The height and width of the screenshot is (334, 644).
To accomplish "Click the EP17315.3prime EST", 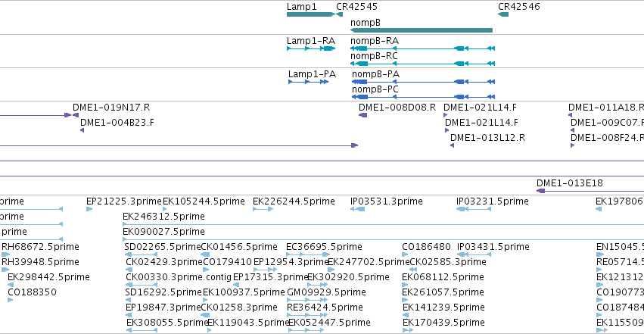I will [x=236, y=285].
